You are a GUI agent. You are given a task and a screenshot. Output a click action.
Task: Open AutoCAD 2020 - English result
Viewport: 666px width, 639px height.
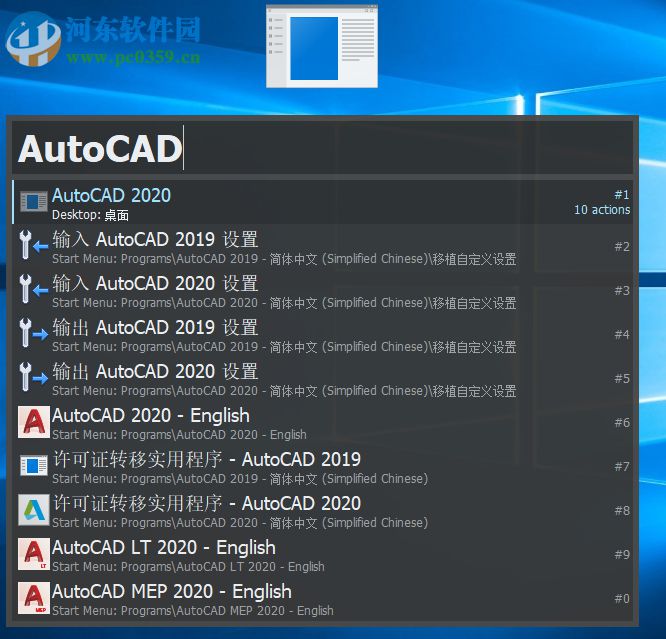point(322,423)
